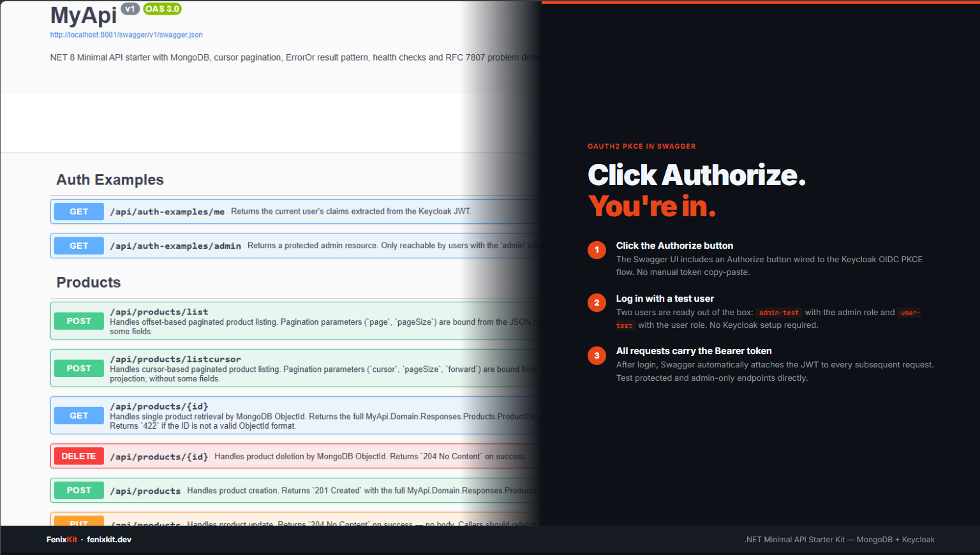Click the FenixKit logo in the footer
This screenshot has height=555, width=980.
pyautogui.click(x=62, y=540)
